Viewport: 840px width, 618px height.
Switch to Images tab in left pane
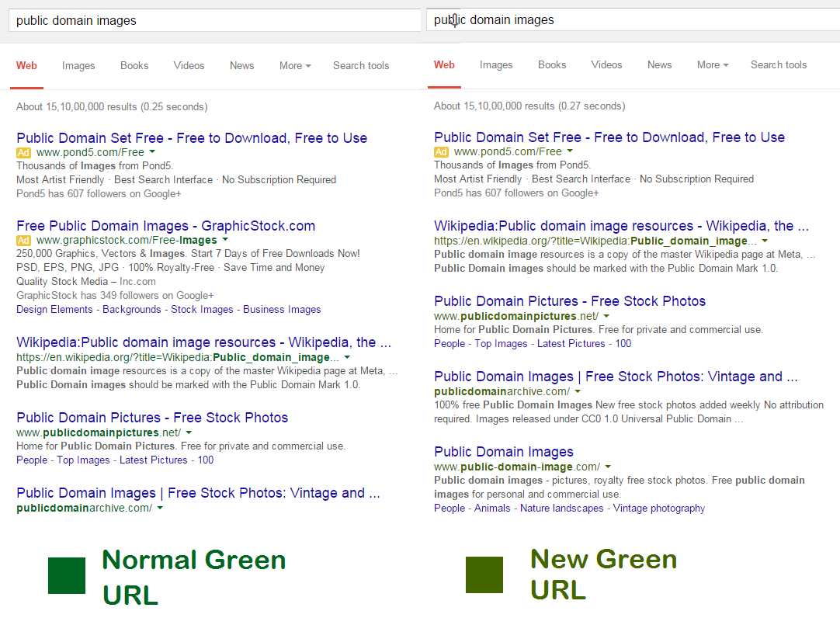(78, 66)
